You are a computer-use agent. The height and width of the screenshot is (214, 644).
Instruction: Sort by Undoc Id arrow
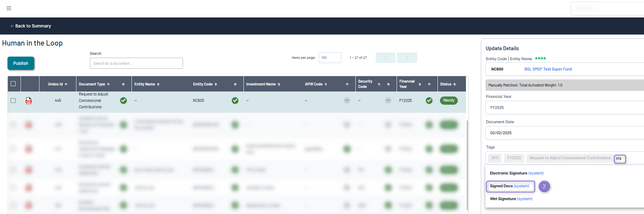[x=66, y=84]
